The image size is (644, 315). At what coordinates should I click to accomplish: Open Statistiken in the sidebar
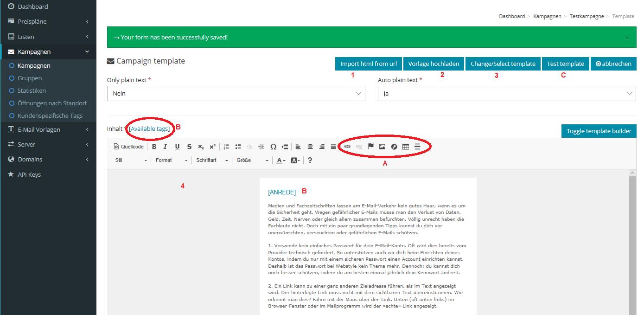pyautogui.click(x=32, y=90)
